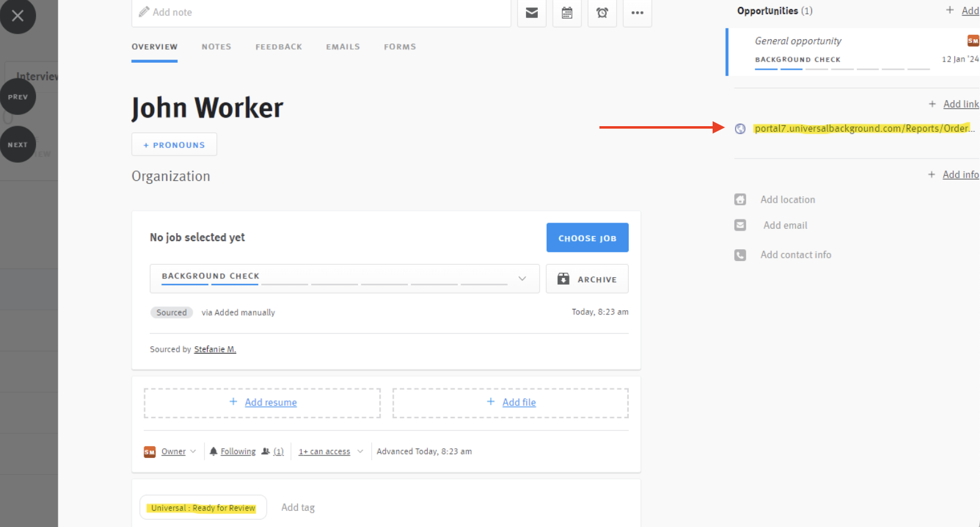Open the Emails tab
Viewport: 980px width, 527px height.
[x=343, y=47]
